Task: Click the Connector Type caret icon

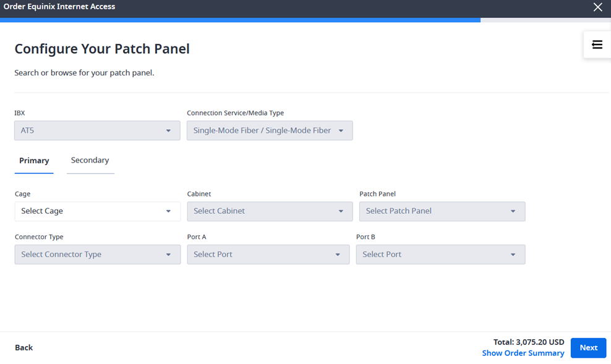Action: tap(168, 255)
